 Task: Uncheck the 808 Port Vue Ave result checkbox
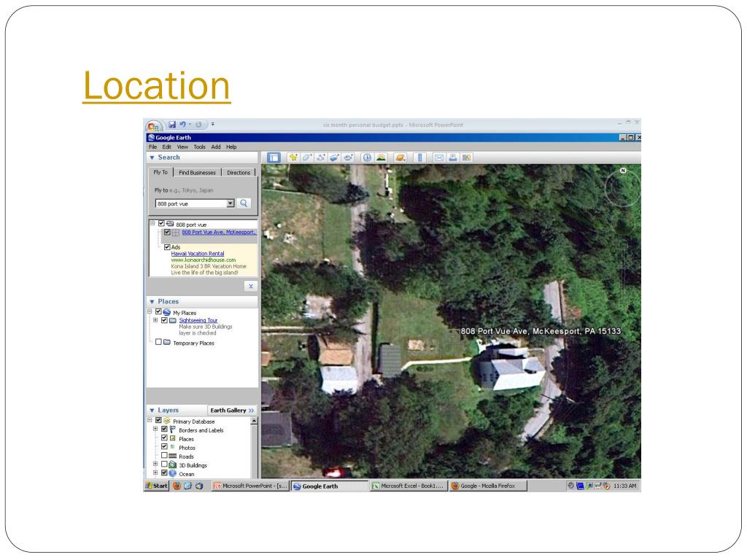pyautogui.click(x=167, y=233)
